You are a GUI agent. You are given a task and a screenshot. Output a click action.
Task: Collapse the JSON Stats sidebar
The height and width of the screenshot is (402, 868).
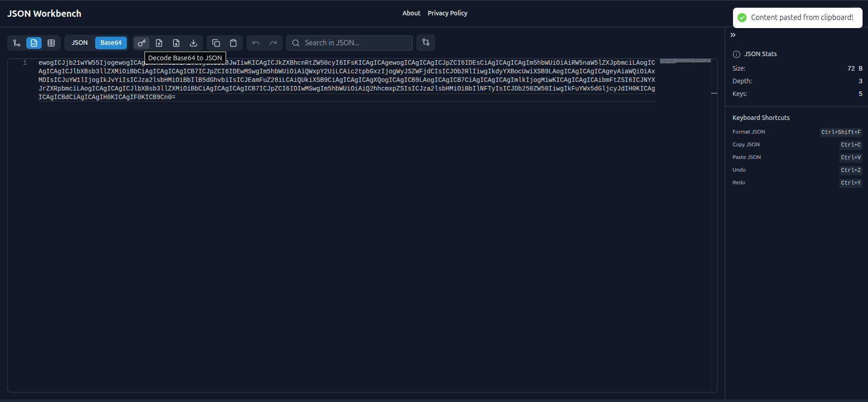coord(733,35)
